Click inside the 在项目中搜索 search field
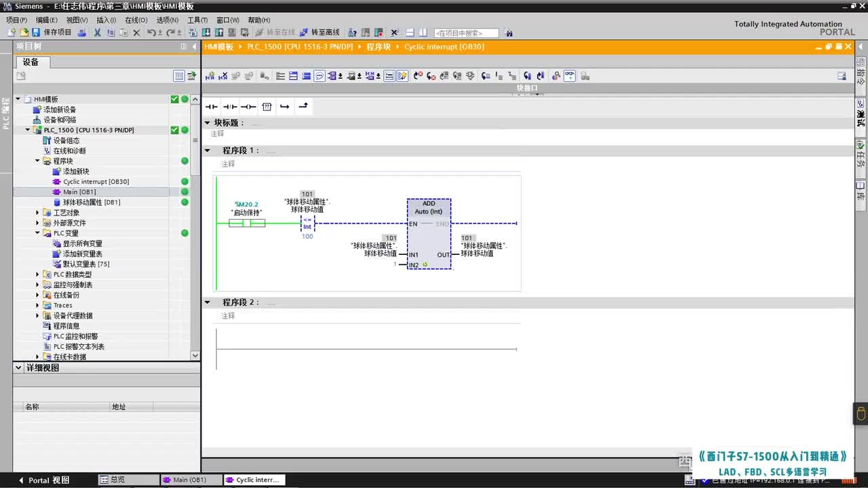This screenshot has height=488, width=868. point(467,33)
